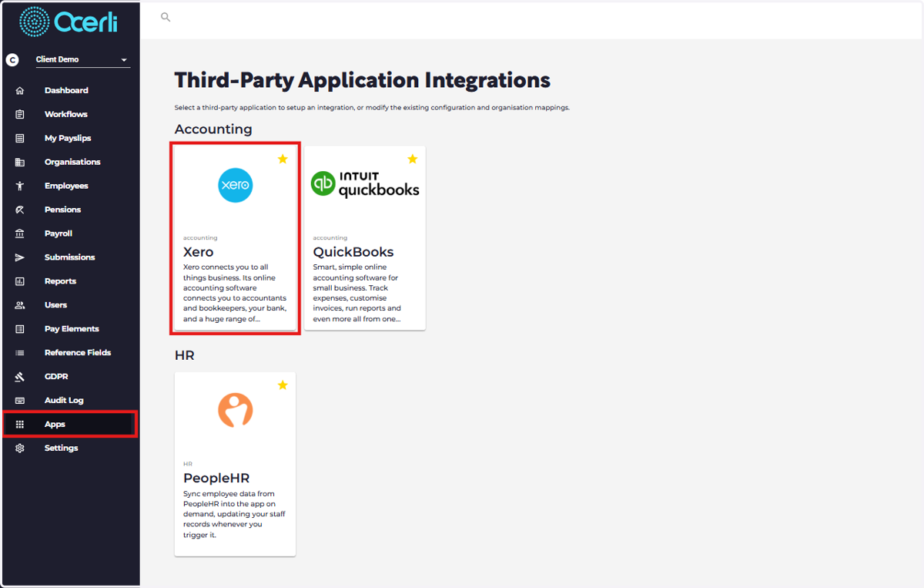Image resolution: width=924 pixels, height=588 pixels.
Task: Open the PeopleHR card title
Action: pos(216,478)
